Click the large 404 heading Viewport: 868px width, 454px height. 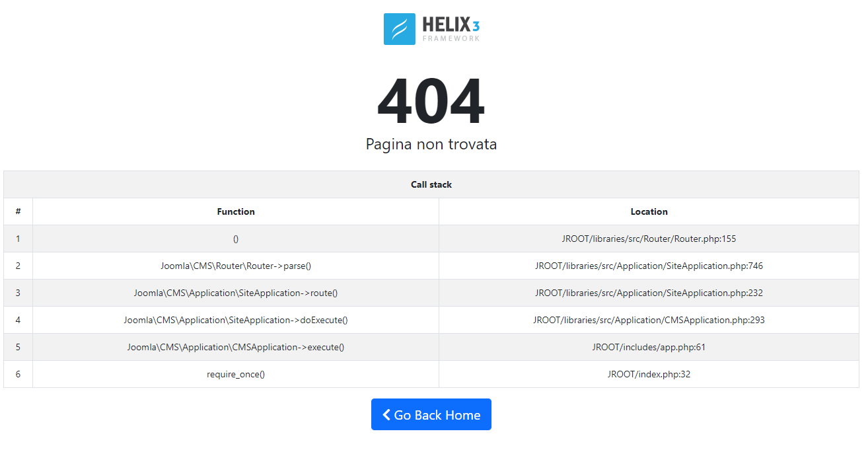tap(431, 102)
